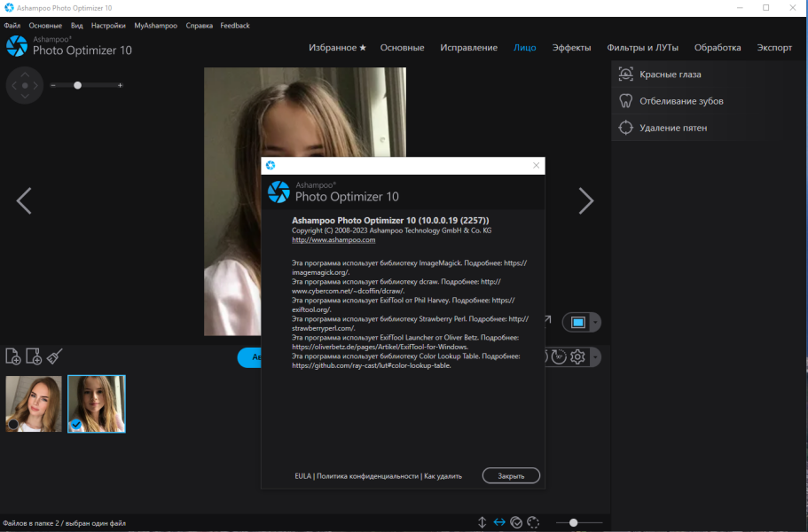Open the Как удалить link
The image size is (808, 532).
click(x=443, y=476)
